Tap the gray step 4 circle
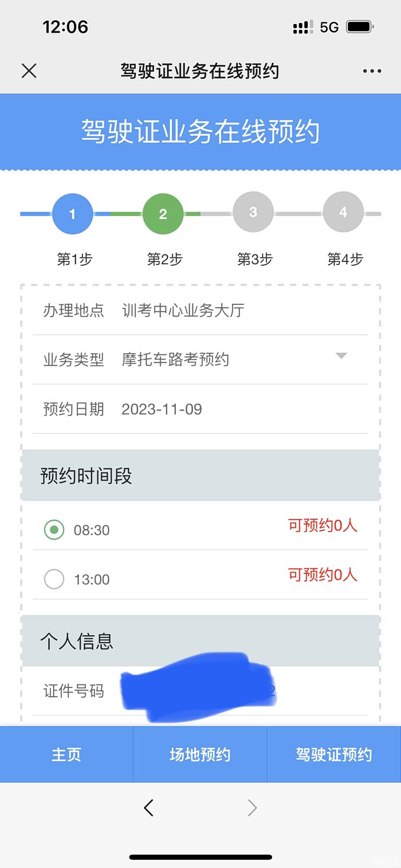The image size is (401, 868). [x=343, y=212]
